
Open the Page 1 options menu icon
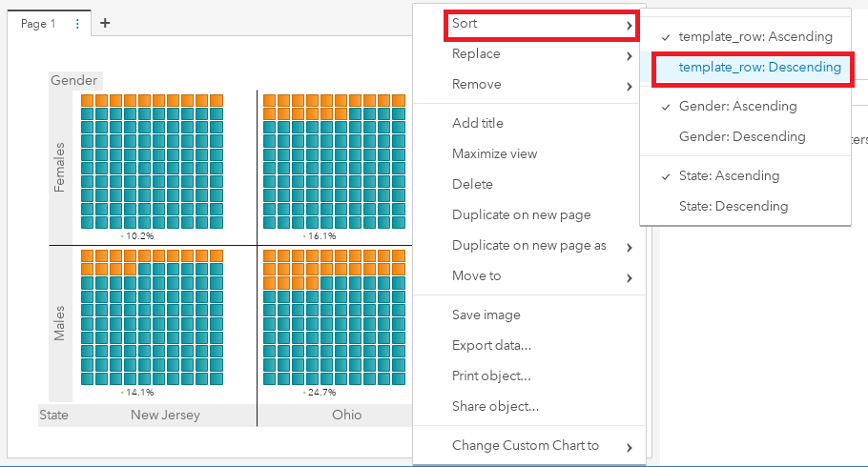[77, 24]
